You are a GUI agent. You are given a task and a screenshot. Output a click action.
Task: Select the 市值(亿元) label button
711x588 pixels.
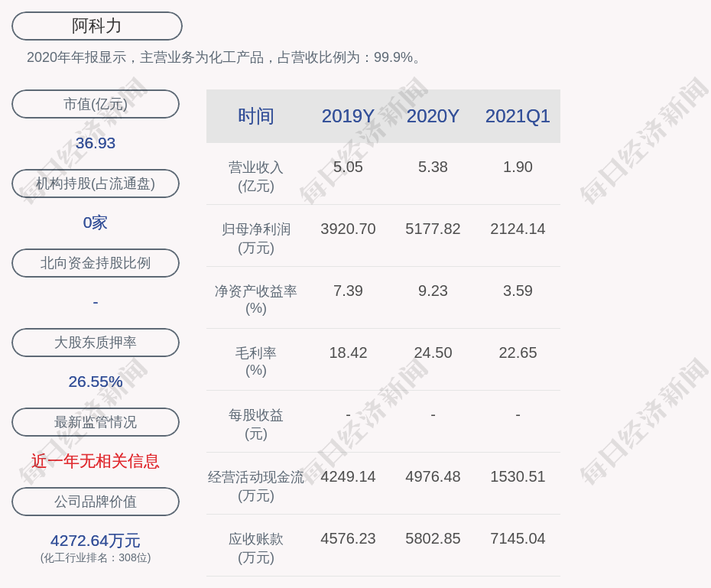(x=96, y=104)
